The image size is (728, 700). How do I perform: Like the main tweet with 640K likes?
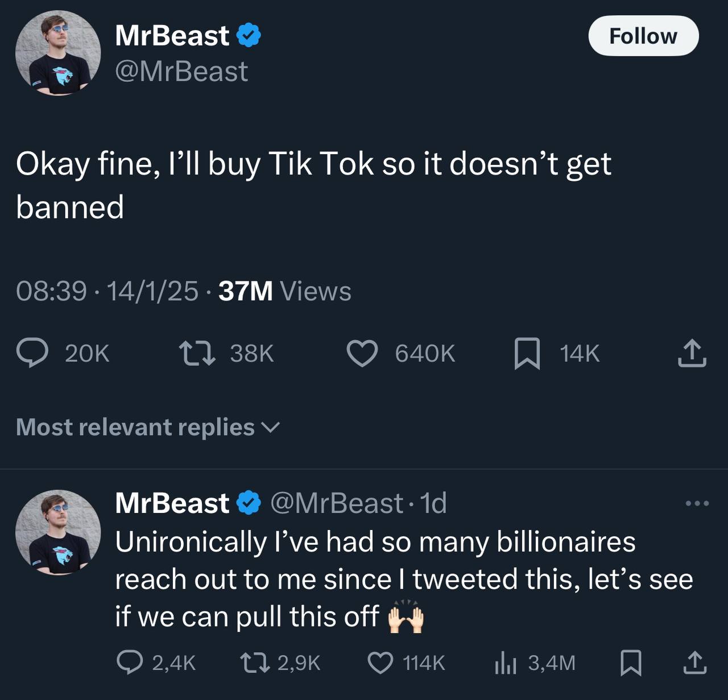[362, 353]
